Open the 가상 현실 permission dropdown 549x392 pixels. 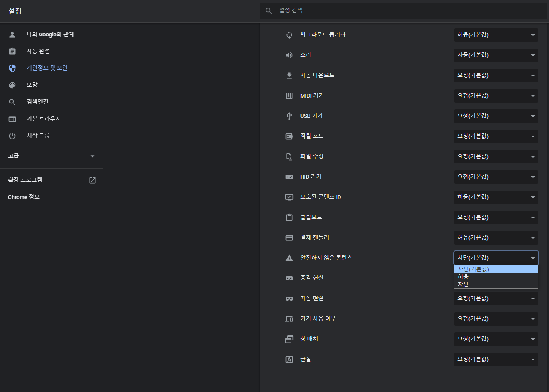coord(496,299)
